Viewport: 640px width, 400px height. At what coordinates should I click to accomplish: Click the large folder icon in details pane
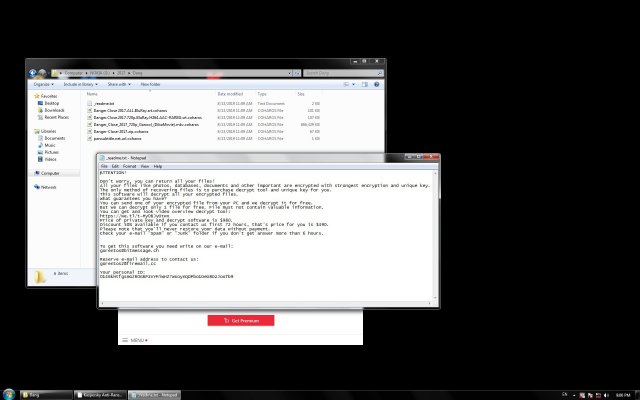coord(40,277)
